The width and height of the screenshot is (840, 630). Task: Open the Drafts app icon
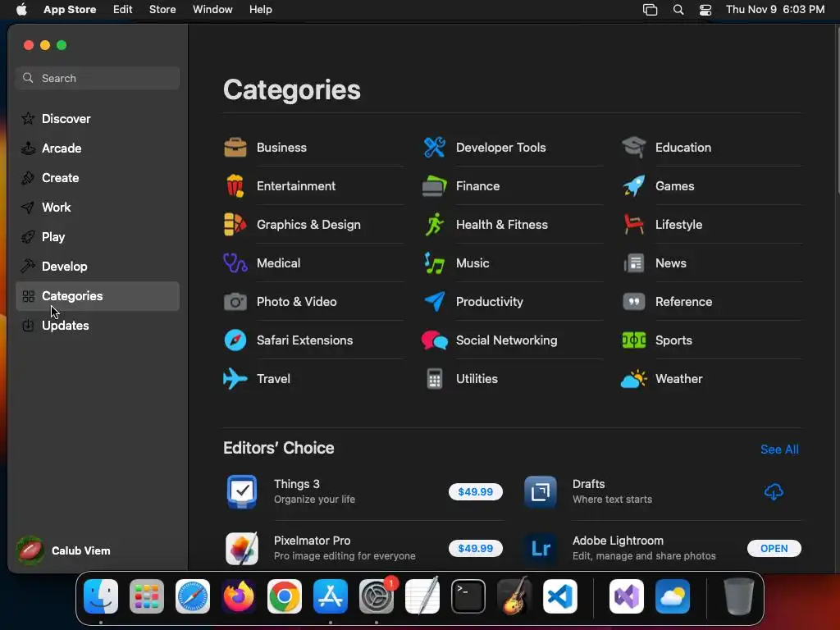[x=540, y=491]
